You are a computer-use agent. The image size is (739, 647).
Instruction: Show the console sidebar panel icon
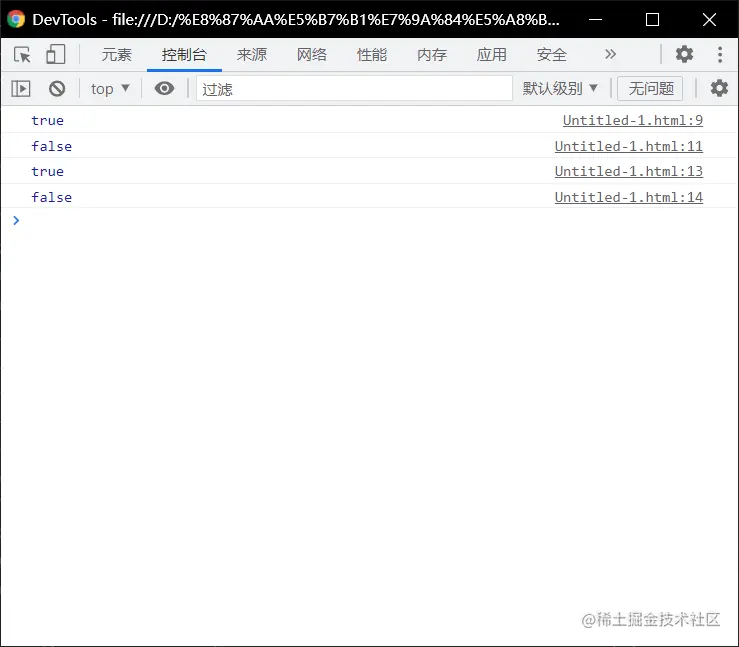coord(21,89)
